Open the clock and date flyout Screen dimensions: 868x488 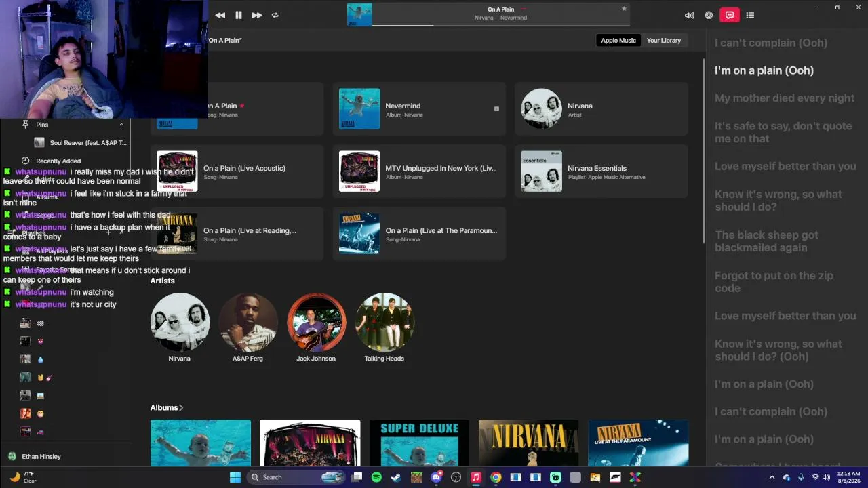tap(848, 477)
